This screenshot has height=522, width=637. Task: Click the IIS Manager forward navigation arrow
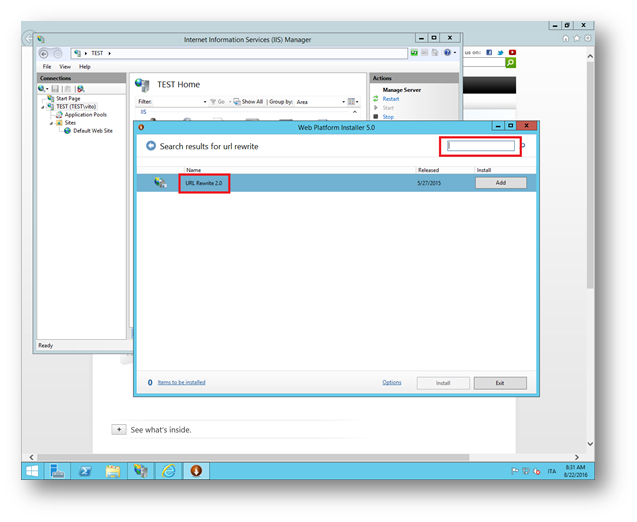click(58, 54)
